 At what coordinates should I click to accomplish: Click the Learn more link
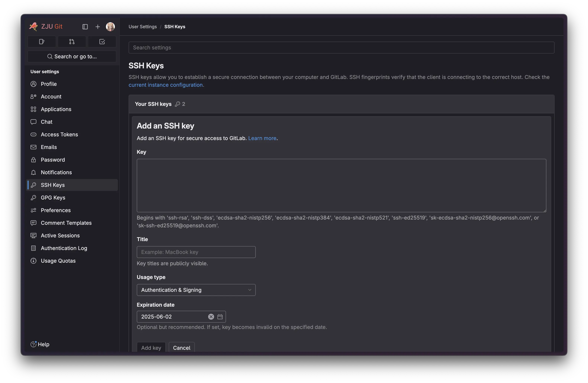pyautogui.click(x=262, y=138)
